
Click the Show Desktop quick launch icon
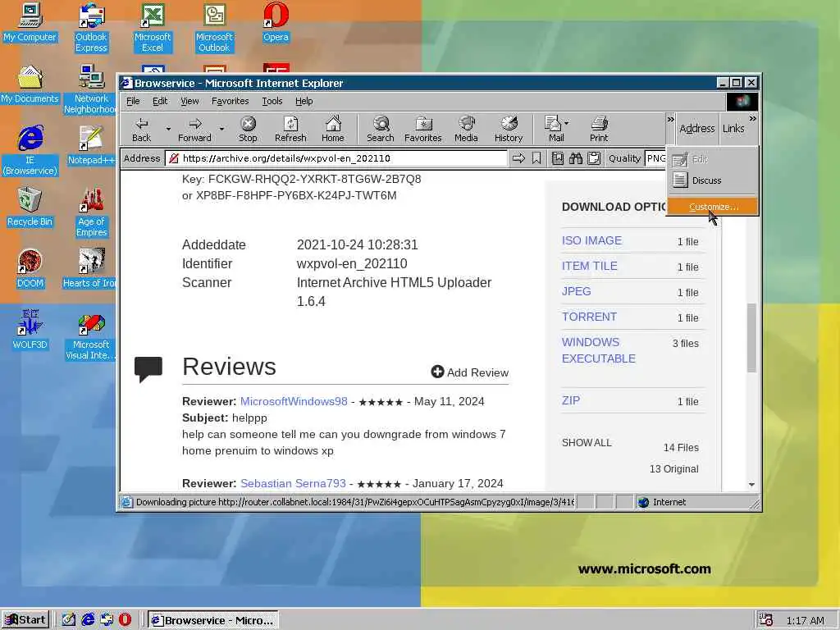pos(69,620)
